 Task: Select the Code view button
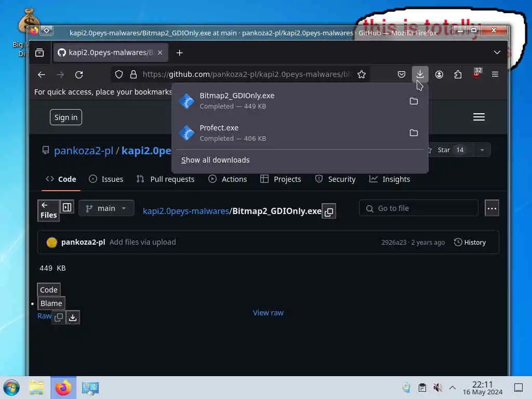tap(49, 290)
